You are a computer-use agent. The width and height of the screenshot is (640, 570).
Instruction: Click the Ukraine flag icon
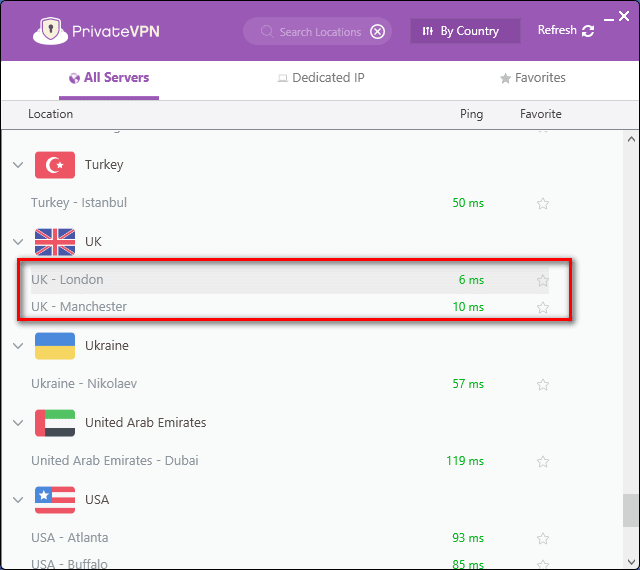55,346
